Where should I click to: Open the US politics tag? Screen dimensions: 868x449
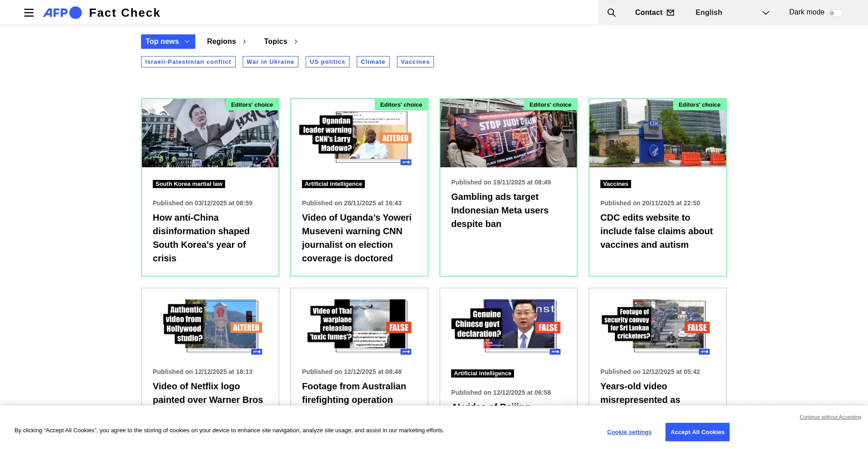327,62
